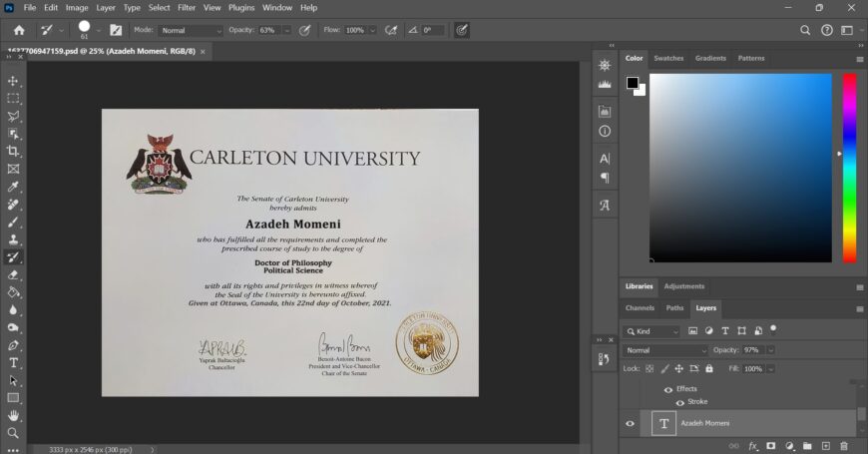Viewport: 868px width, 454px height.
Task: Delete layer with the trash icon
Action: coord(844,446)
